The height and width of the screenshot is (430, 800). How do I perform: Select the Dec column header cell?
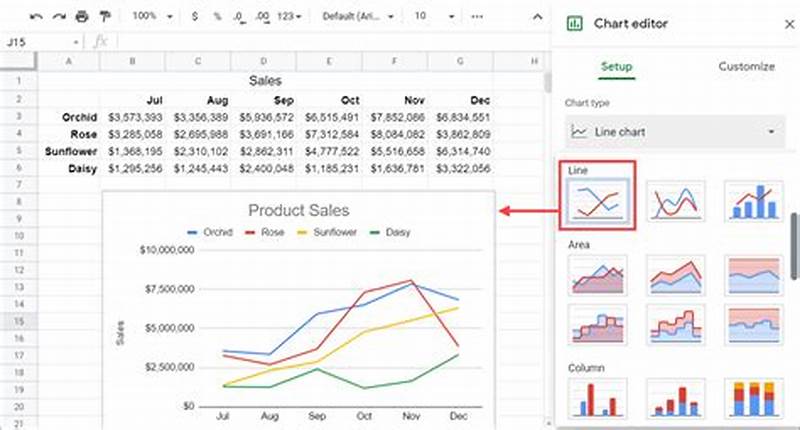pyautogui.click(x=460, y=100)
